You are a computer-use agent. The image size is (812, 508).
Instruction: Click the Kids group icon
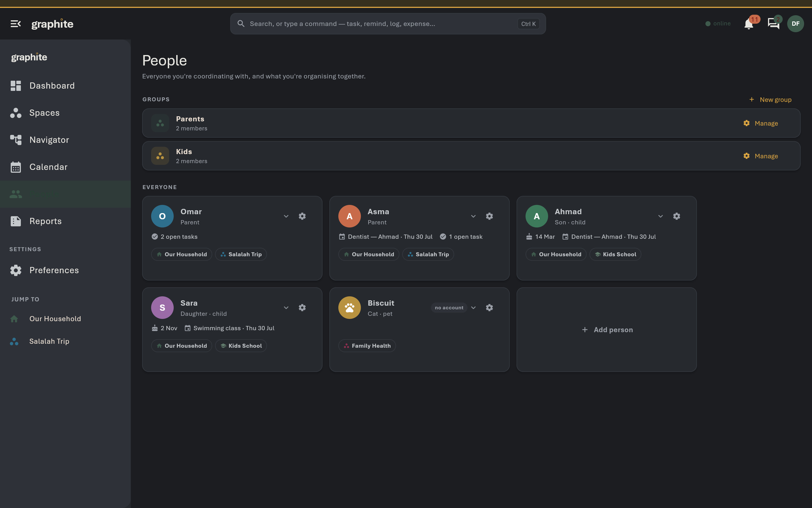pyautogui.click(x=160, y=156)
